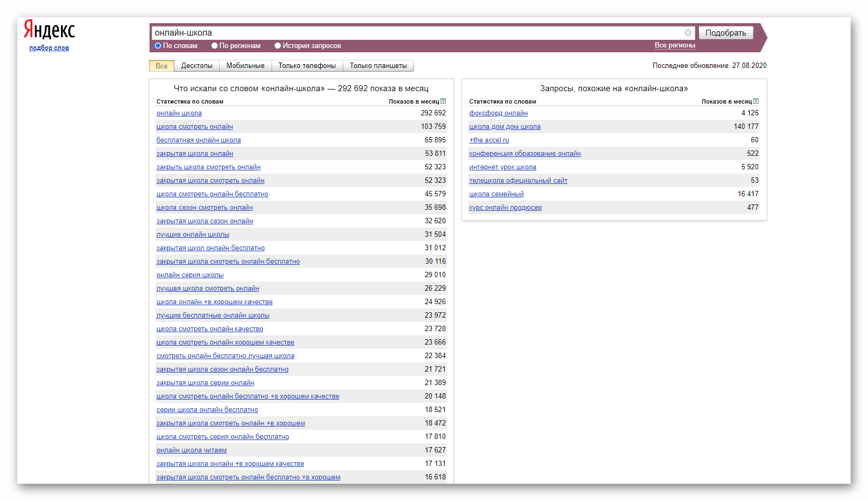Click the 103 759 impressions value
This screenshot has width=868, height=501.
[x=433, y=127]
